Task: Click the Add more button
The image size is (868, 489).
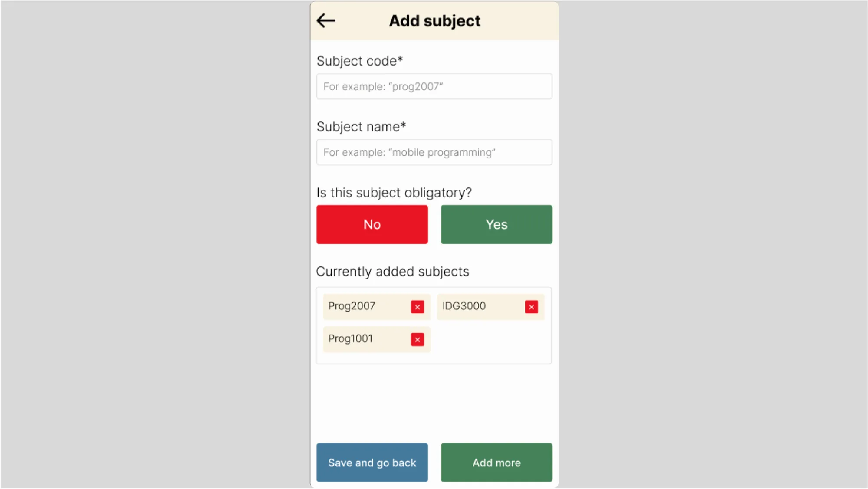Action: click(496, 463)
